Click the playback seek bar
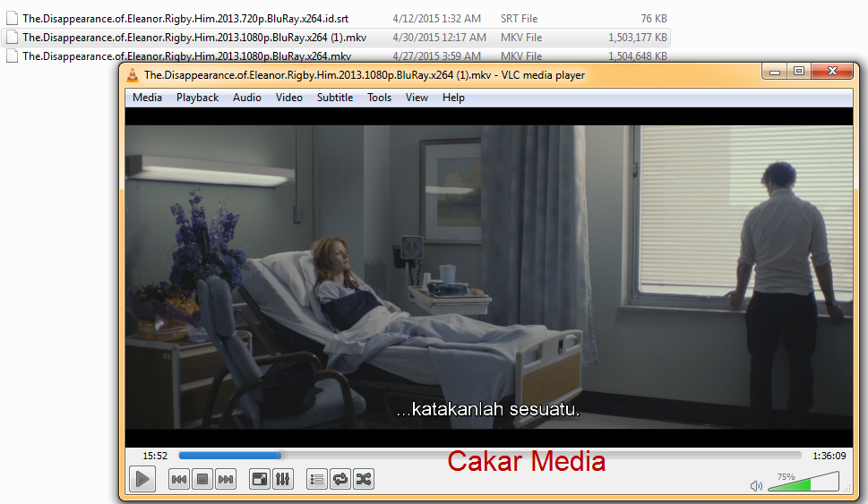This screenshot has width=868, height=504. 490,456
